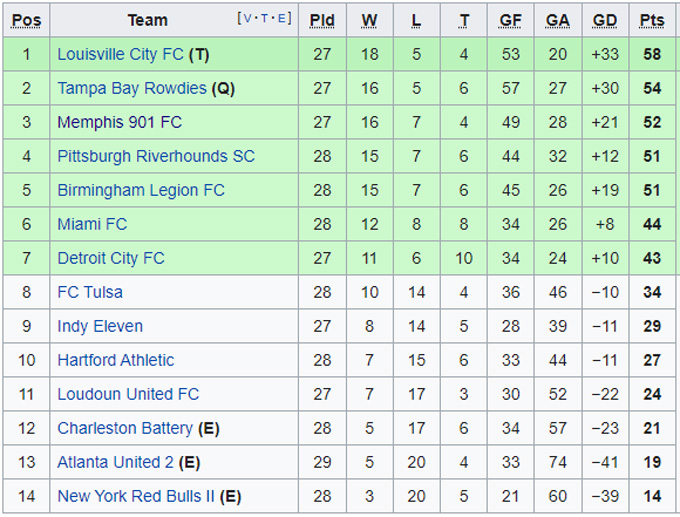Click the Pts column header
The width and height of the screenshot is (680, 517).
pyautogui.click(x=652, y=20)
